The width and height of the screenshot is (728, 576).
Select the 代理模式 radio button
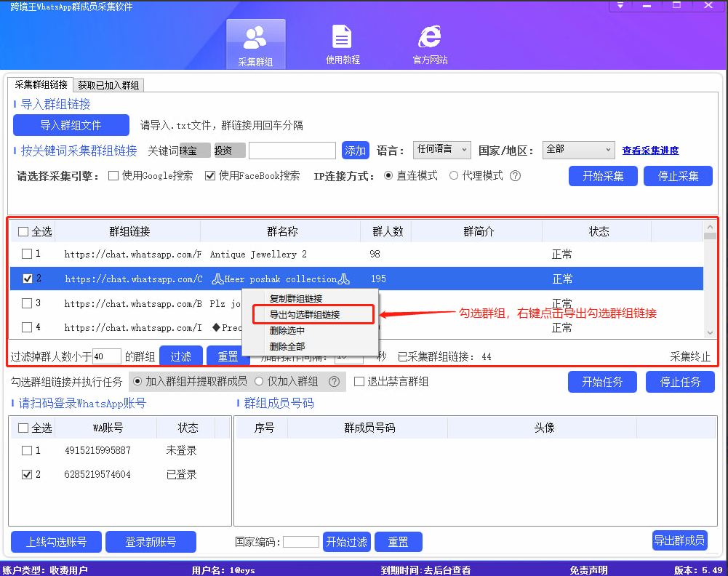click(452, 175)
